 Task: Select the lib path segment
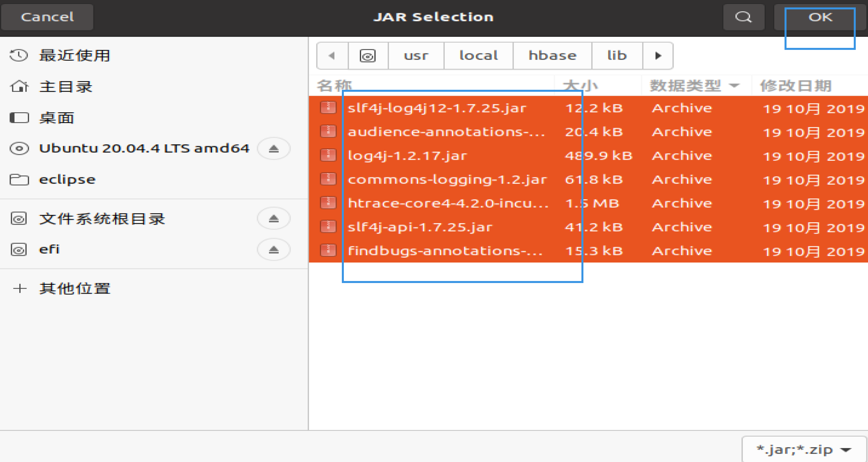[x=617, y=56]
